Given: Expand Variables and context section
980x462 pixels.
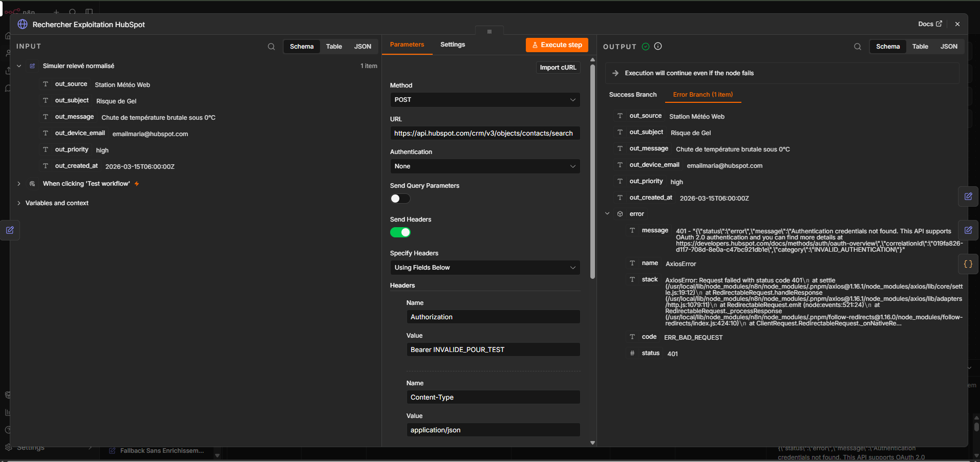Looking at the screenshot, I should coord(19,203).
